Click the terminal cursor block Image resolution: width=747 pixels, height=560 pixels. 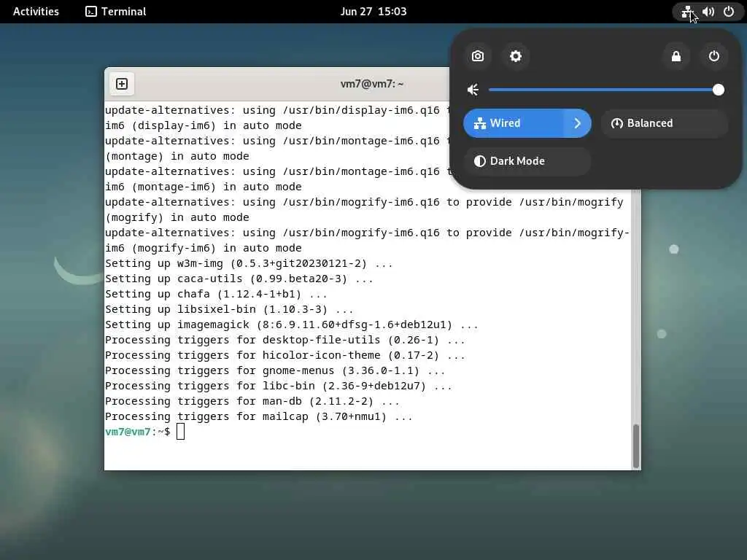tap(181, 432)
